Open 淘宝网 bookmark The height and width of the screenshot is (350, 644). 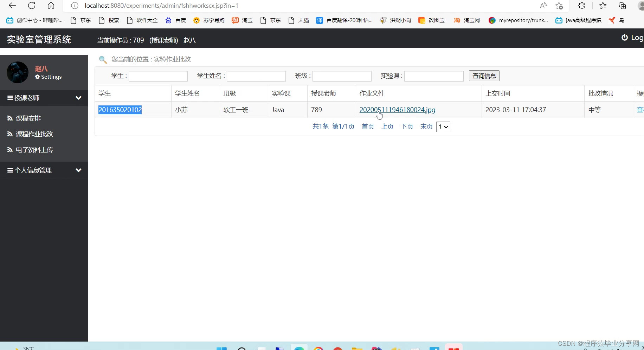(x=466, y=20)
